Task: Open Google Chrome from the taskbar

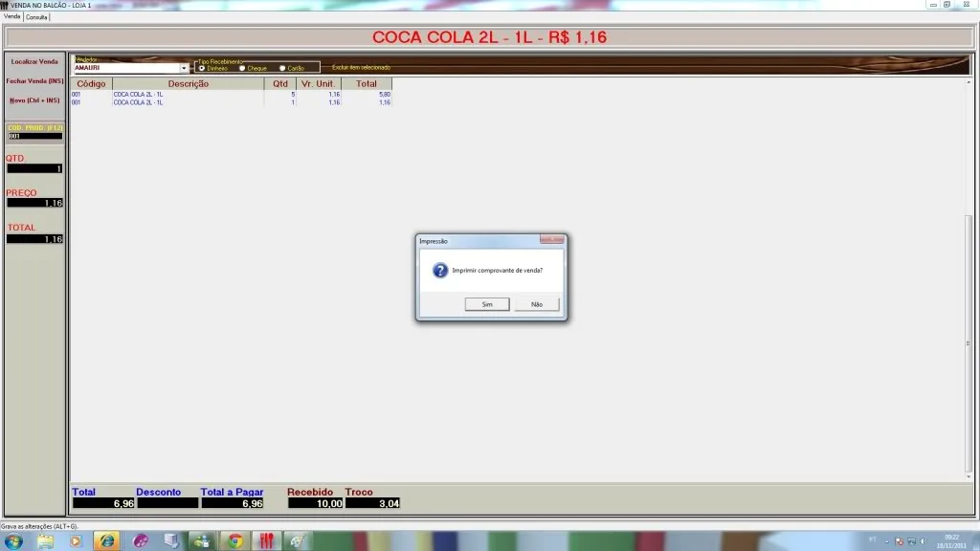Action: pyautogui.click(x=235, y=541)
